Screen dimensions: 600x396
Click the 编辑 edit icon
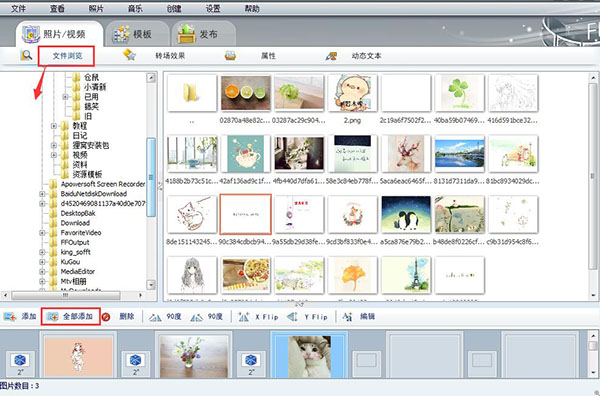click(347, 316)
